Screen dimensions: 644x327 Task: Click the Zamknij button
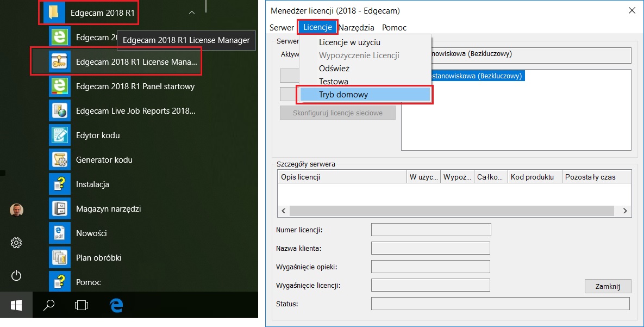coord(608,286)
